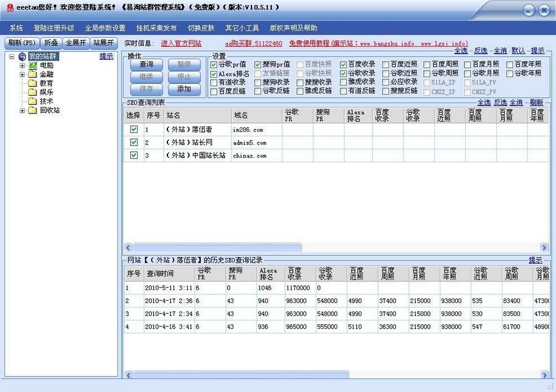Viewport: 556px width, 392px height.
Task: Click the SEO list horizontal scrollbar thumb
Action: [217, 248]
